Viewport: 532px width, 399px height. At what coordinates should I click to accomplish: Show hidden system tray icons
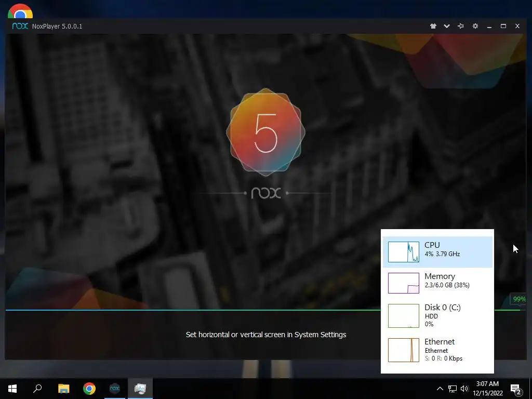point(440,389)
